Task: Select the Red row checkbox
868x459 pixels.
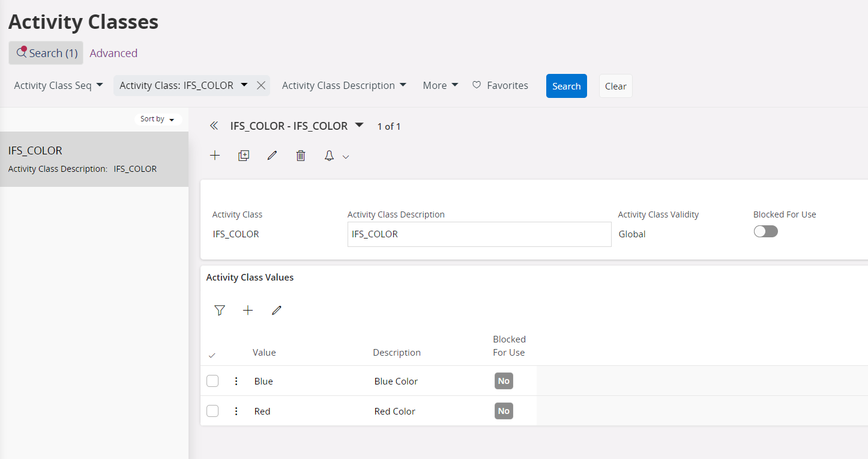Action: point(212,411)
